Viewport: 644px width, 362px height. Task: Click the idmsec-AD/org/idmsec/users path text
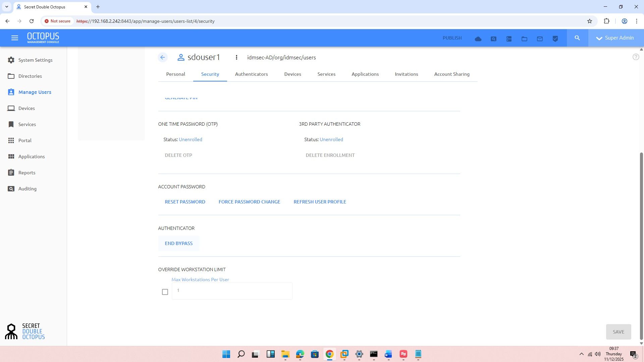point(281,57)
